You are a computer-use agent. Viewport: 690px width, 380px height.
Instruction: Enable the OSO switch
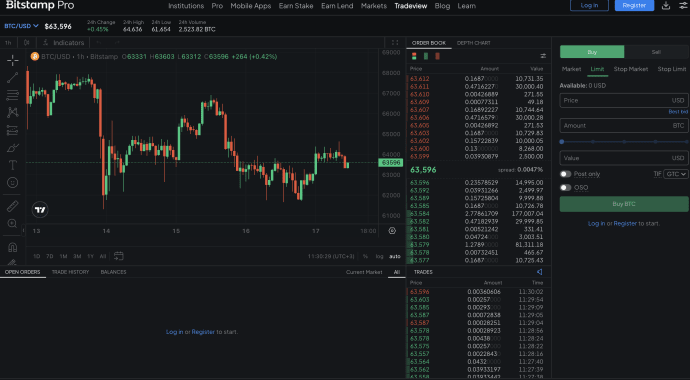point(565,188)
